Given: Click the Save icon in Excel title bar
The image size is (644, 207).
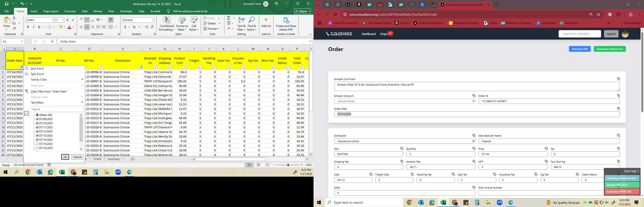Looking at the screenshot, I should click(x=6, y=4).
